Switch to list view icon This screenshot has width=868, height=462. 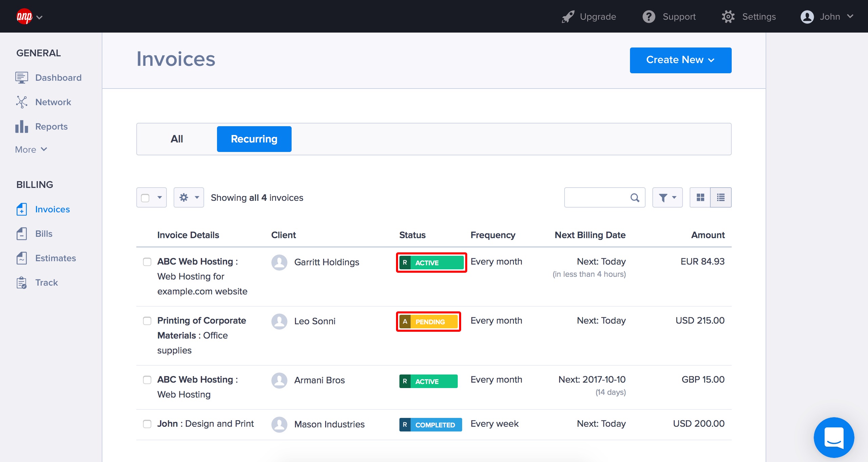point(721,197)
